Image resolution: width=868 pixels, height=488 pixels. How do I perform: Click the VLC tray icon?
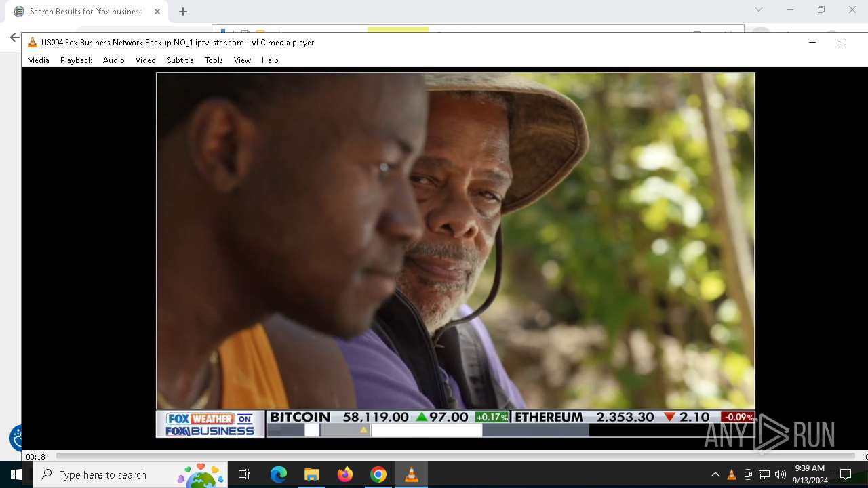click(732, 474)
